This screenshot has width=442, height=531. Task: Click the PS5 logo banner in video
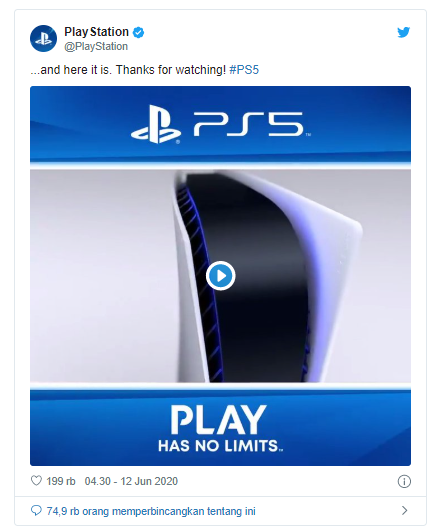coord(220,124)
